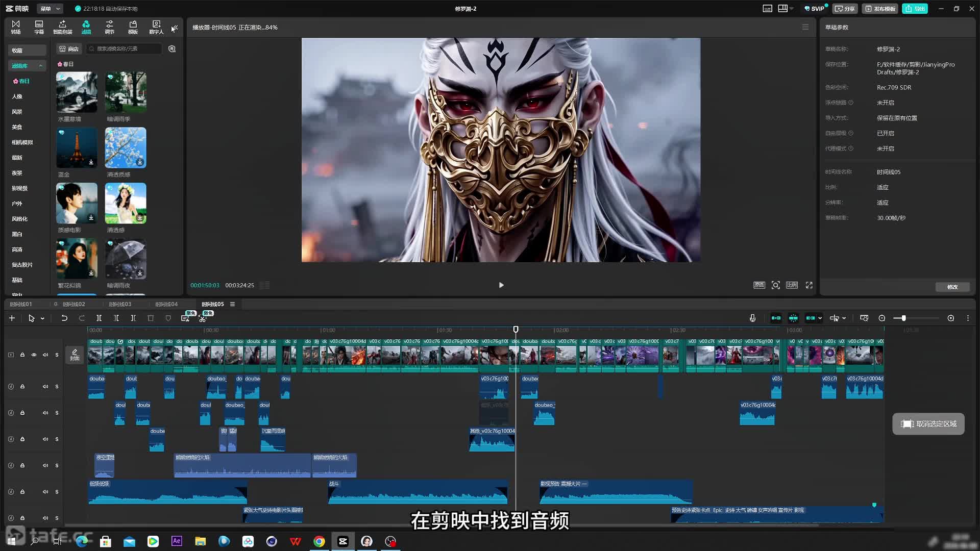Click the preview zoom focus icon

[x=776, y=285]
